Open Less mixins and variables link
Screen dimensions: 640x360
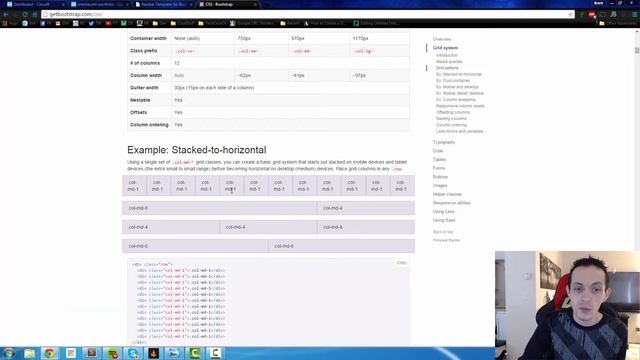tap(459, 131)
